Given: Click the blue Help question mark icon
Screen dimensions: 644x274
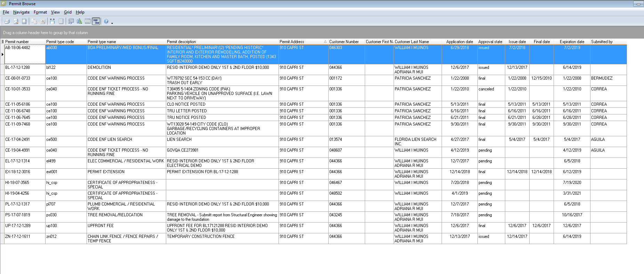Looking at the screenshot, I should 106,22.
